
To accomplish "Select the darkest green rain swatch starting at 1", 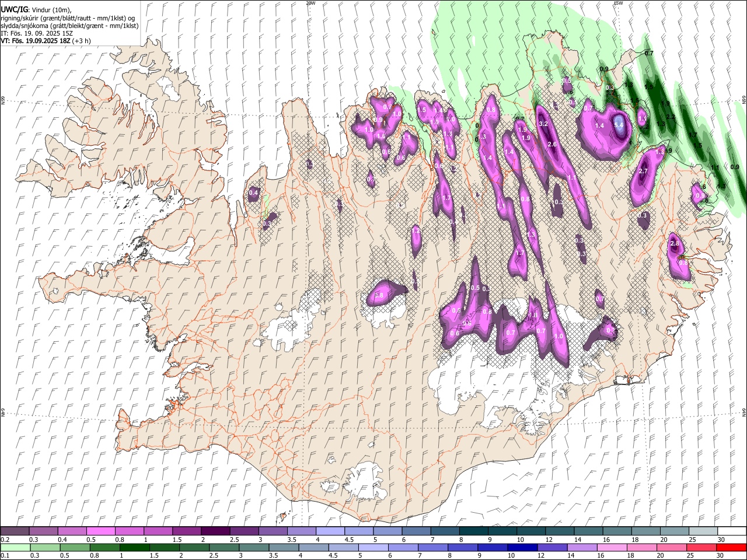I will tap(134, 547).
